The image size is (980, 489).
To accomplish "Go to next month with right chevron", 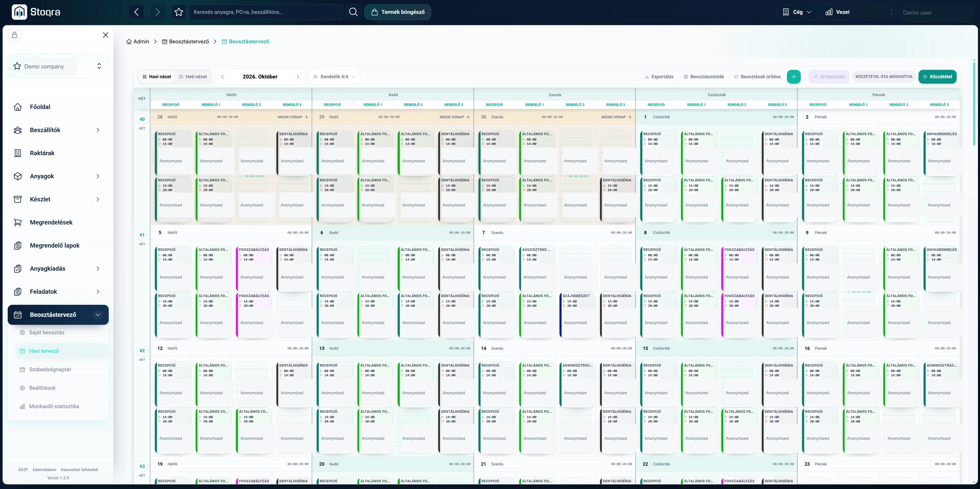I will pos(298,76).
